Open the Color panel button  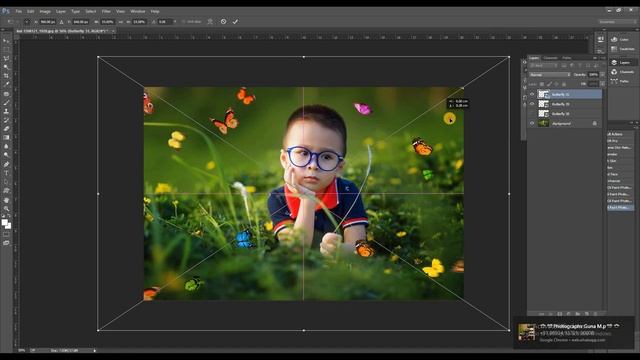621,39
